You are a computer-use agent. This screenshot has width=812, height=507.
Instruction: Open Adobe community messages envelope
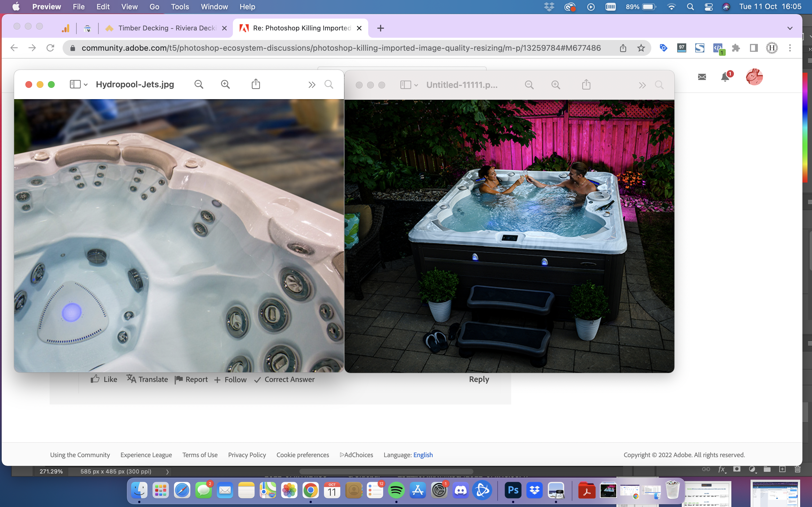(702, 77)
